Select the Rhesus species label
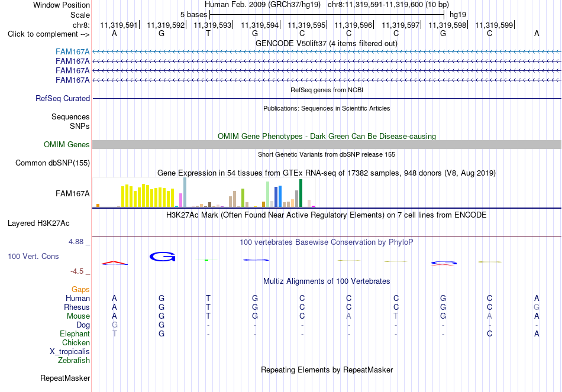 coord(77,307)
